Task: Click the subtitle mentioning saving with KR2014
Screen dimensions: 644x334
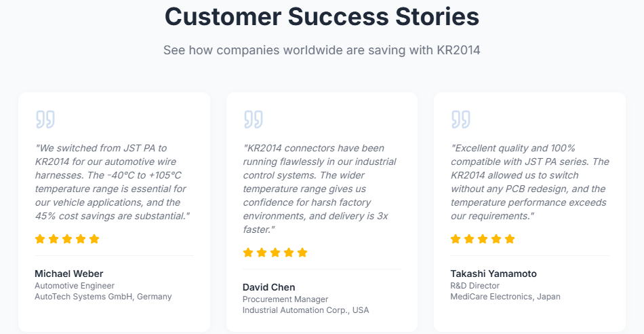Action: (x=322, y=50)
